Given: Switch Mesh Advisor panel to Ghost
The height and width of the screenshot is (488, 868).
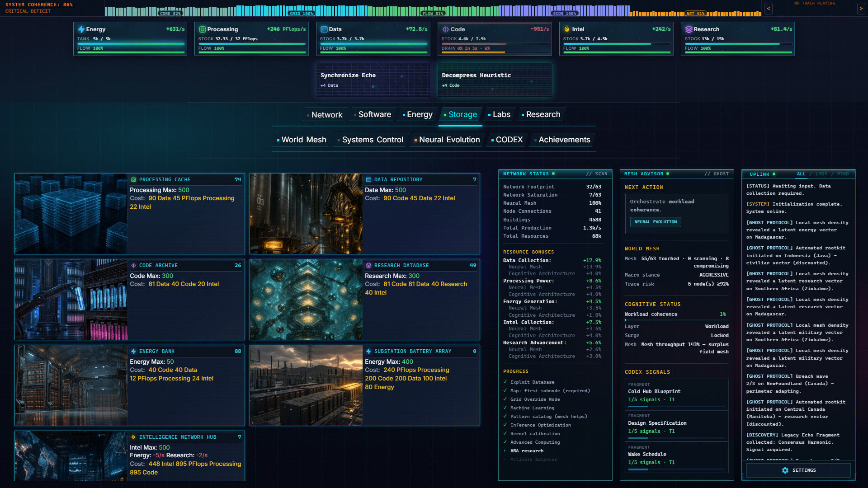Looking at the screenshot, I should (717, 174).
